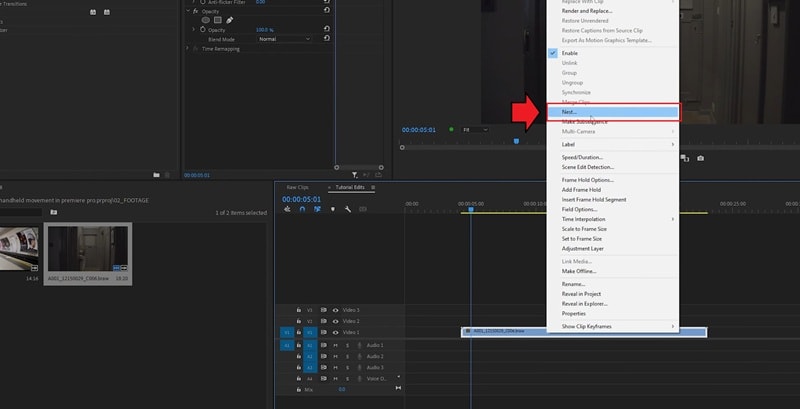Toggle sync lock for Video 2
The height and width of the screenshot is (409, 800).
(x=323, y=321)
